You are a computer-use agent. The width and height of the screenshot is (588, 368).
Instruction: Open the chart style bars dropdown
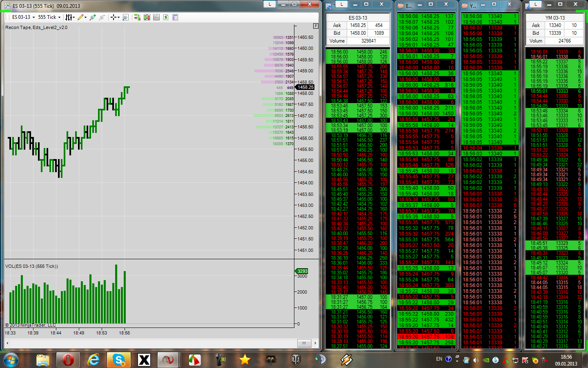click(70, 17)
